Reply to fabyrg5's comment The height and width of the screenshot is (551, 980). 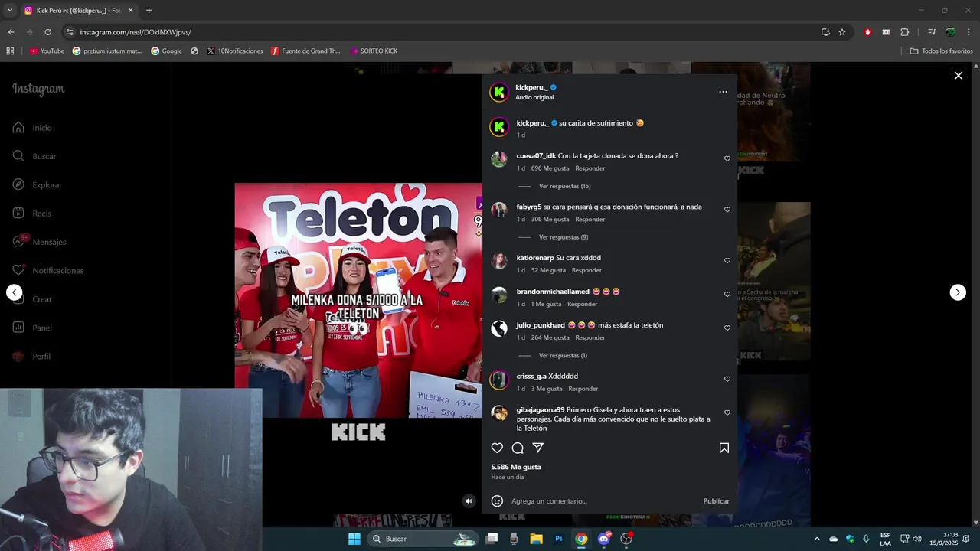[590, 220]
